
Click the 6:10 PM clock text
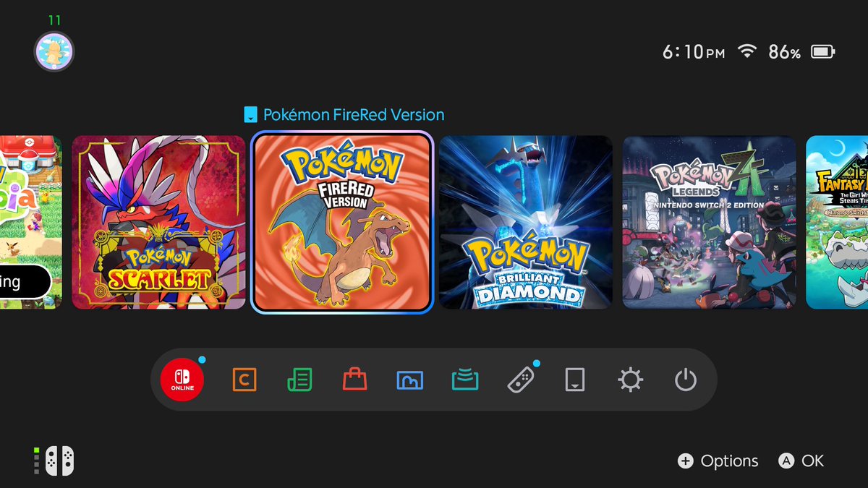coord(694,52)
